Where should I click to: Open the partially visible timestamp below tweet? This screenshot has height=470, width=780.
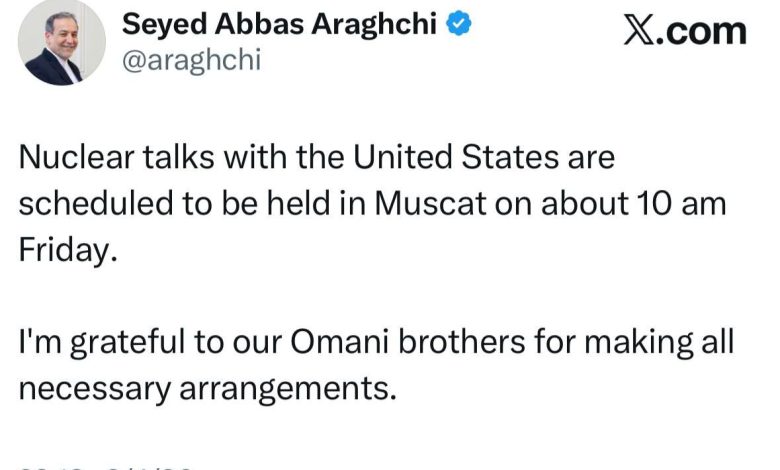[106, 467]
